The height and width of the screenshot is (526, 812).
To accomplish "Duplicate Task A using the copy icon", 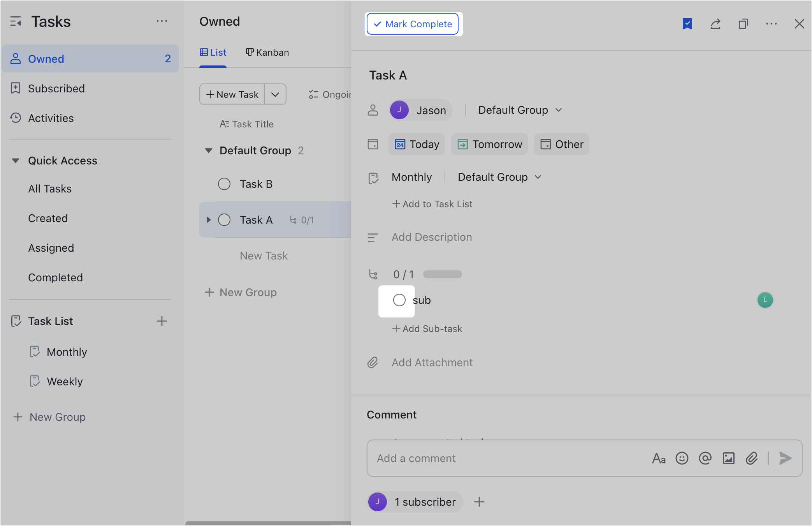I will click(x=743, y=24).
